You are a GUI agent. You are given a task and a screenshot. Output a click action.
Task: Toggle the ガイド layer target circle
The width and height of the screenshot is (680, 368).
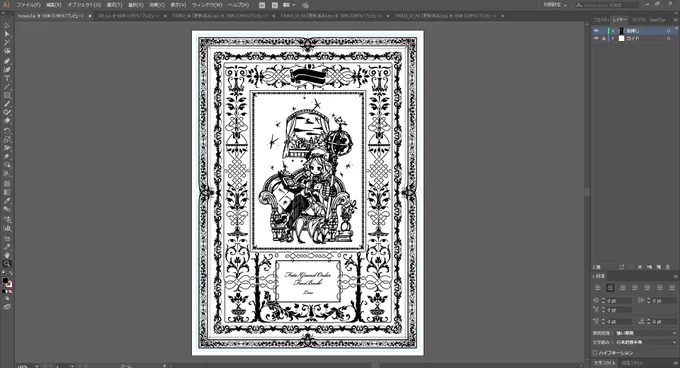point(669,38)
